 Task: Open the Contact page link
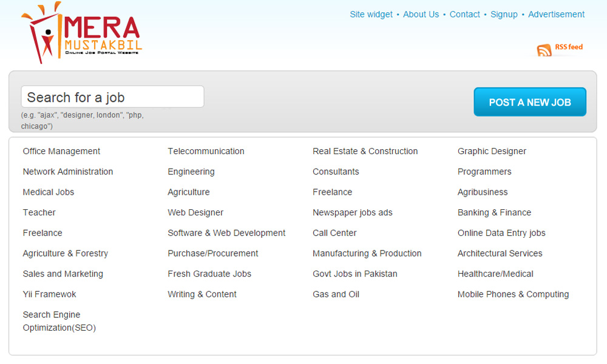464,15
